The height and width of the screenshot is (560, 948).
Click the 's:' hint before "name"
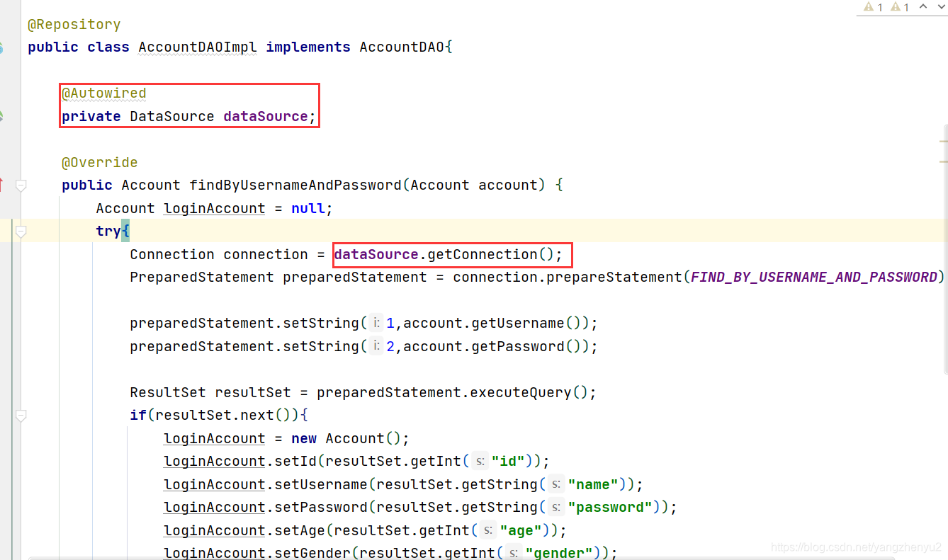[556, 485]
